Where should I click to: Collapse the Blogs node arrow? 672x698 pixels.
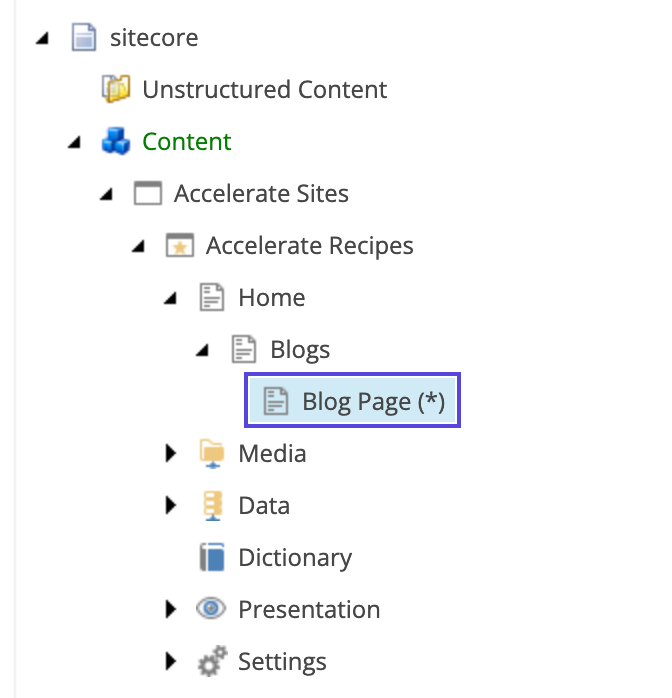click(x=202, y=351)
